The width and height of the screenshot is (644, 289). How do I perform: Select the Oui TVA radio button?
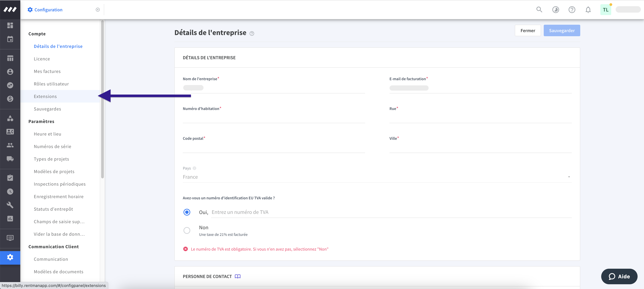click(187, 212)
